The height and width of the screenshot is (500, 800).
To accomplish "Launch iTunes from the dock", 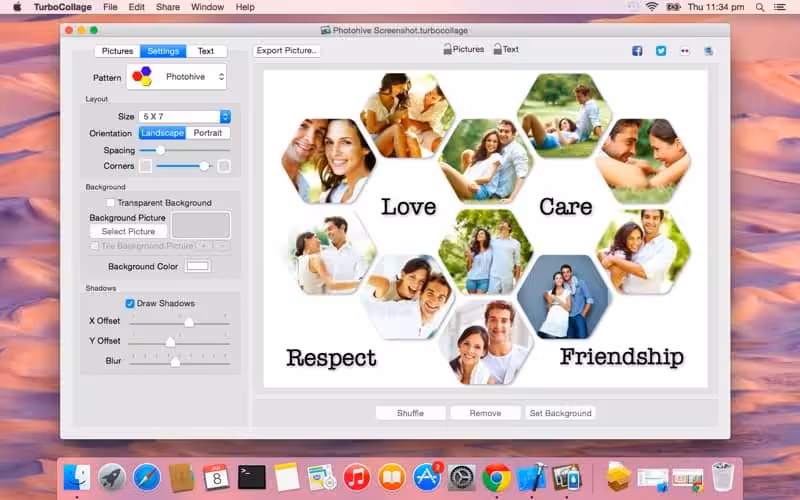I will [x=357, y=478].
